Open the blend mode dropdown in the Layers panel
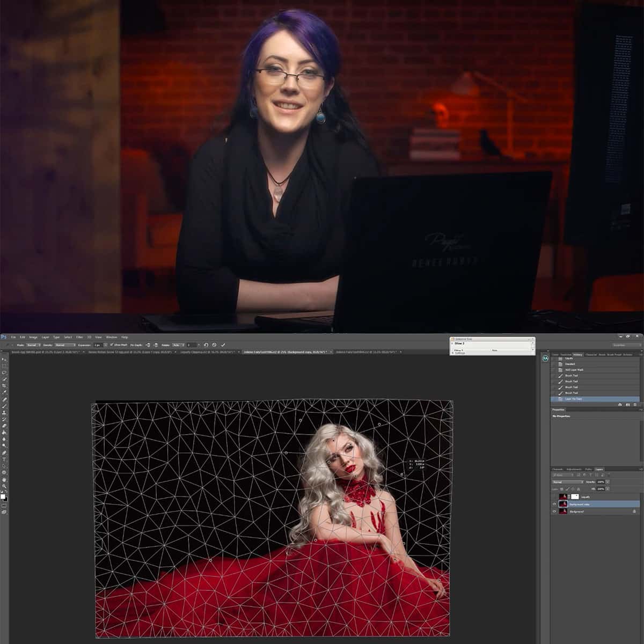 (567, 481)
